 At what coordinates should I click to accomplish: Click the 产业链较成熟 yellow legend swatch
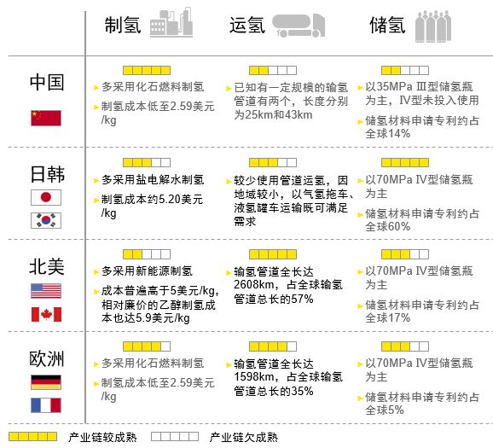tap(32, 436)
